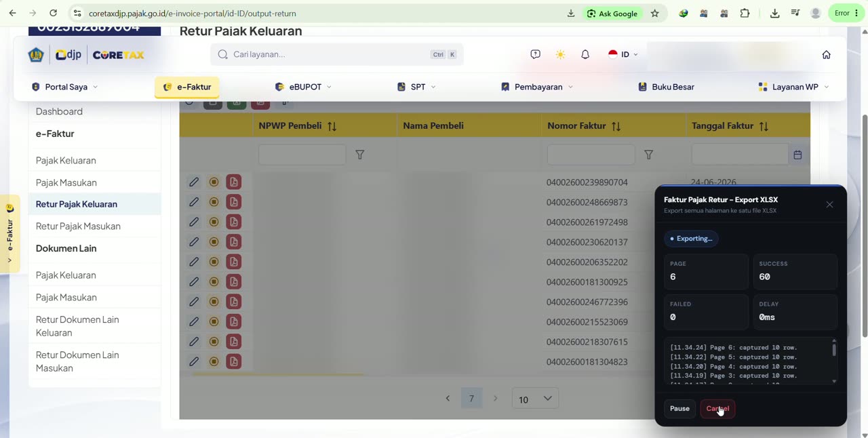Click the pencil icon for row 04002600215523069
The width and height of the screenshot is (868, 438).
click(x=194, y=321)
